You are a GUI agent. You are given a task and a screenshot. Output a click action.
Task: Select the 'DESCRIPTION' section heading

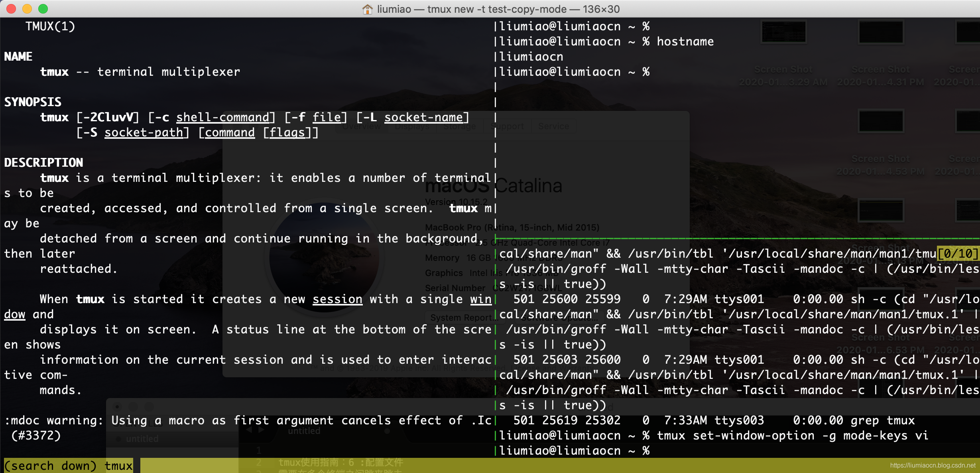pos(43,163)
